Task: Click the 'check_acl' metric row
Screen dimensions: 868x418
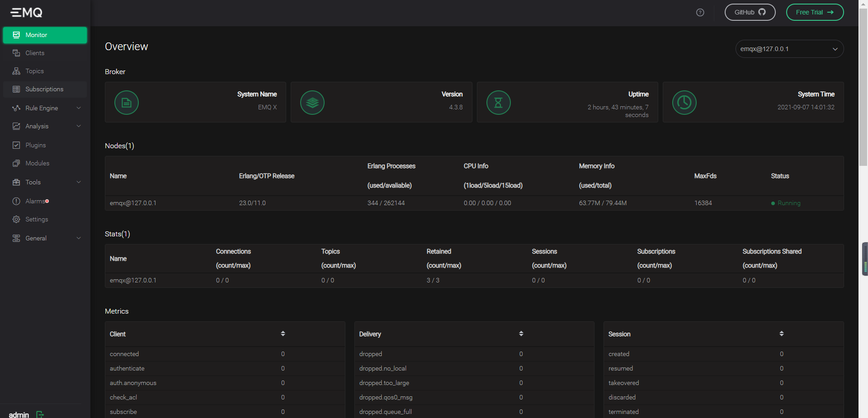Action: point(225,397)
